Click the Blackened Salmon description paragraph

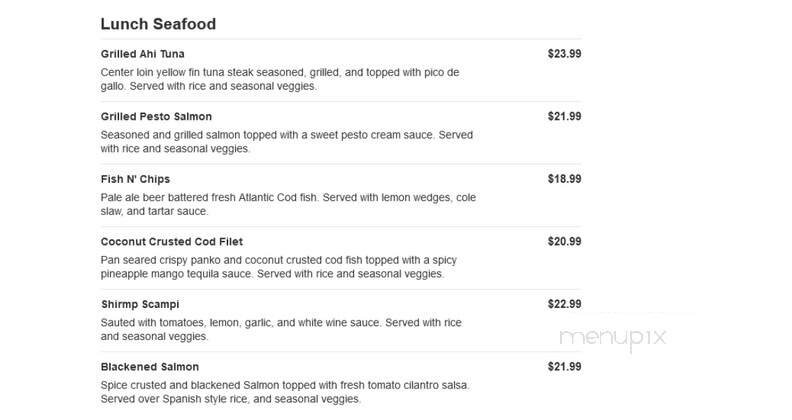coord(284,392)
